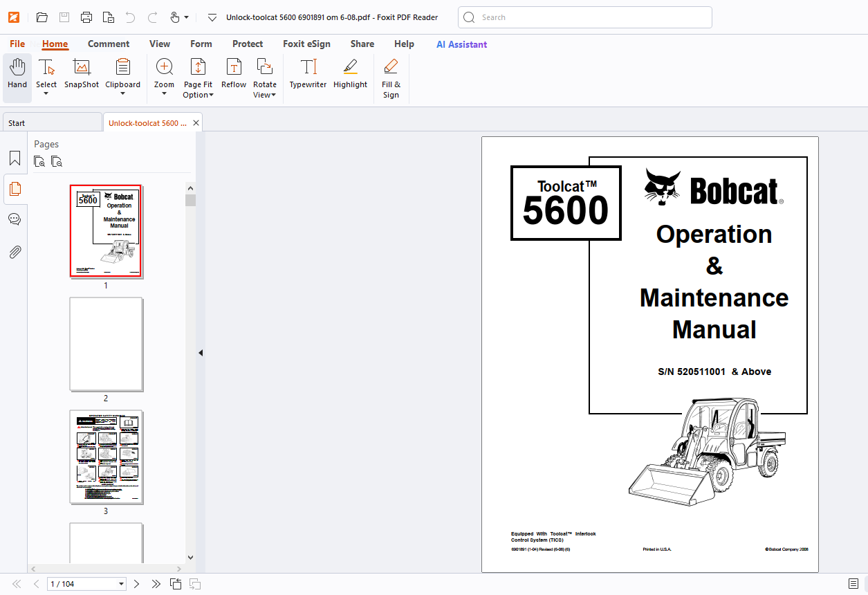This screenshot has height=595, width=868.
Task: Click the single page view icon at bottom right
Action: [x=853, y=584]
